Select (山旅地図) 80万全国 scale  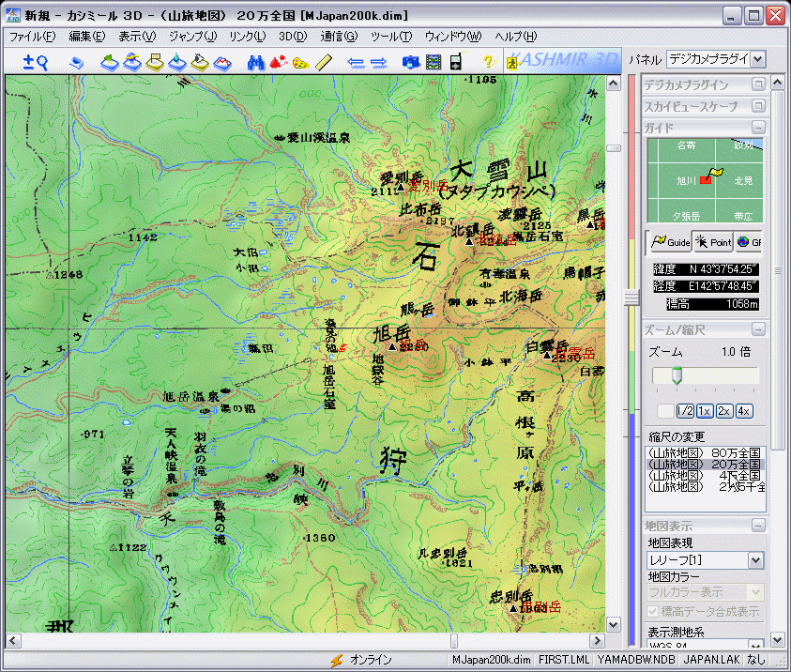[x=705, y=453]
